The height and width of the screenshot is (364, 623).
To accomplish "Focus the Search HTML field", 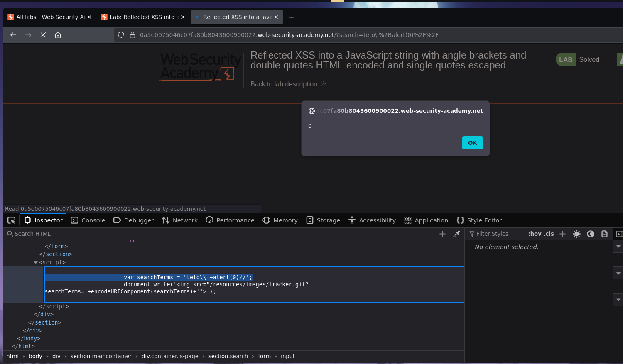I will coord(219,234).
